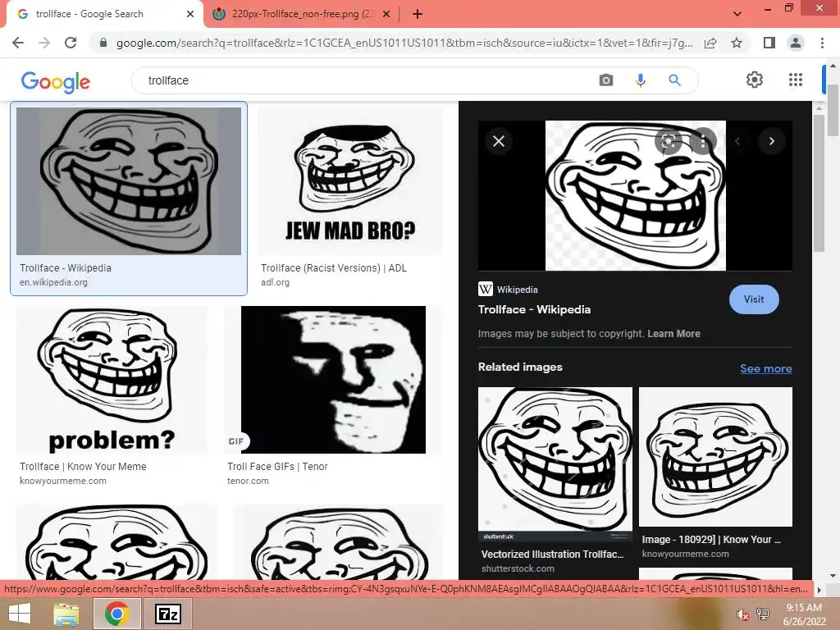Open the browser side panel
Screen dimensions: 840x630
coord(769,43)
